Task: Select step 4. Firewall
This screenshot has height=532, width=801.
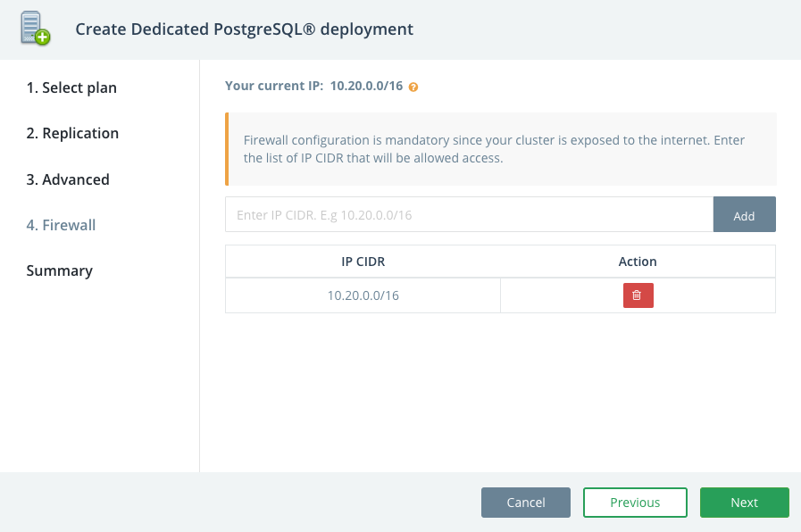Action: coord(61,225)
